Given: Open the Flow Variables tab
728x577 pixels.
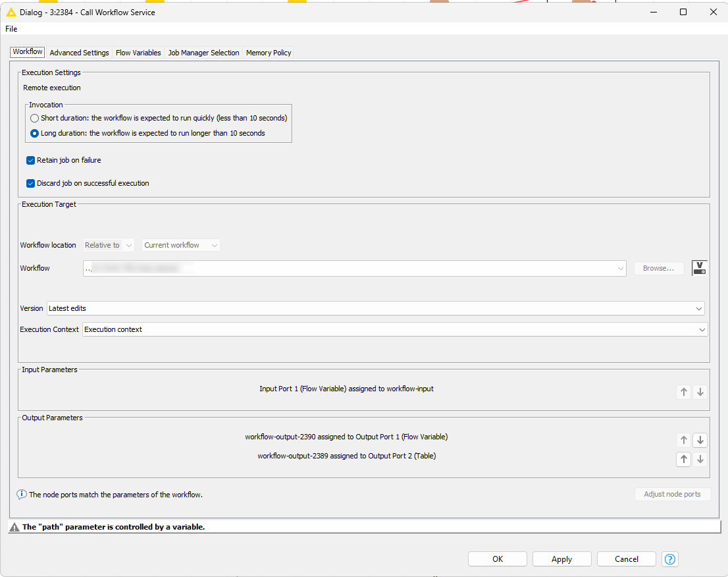Looking at the screenshot, I should pyautogui.click(x=138, y=53).
